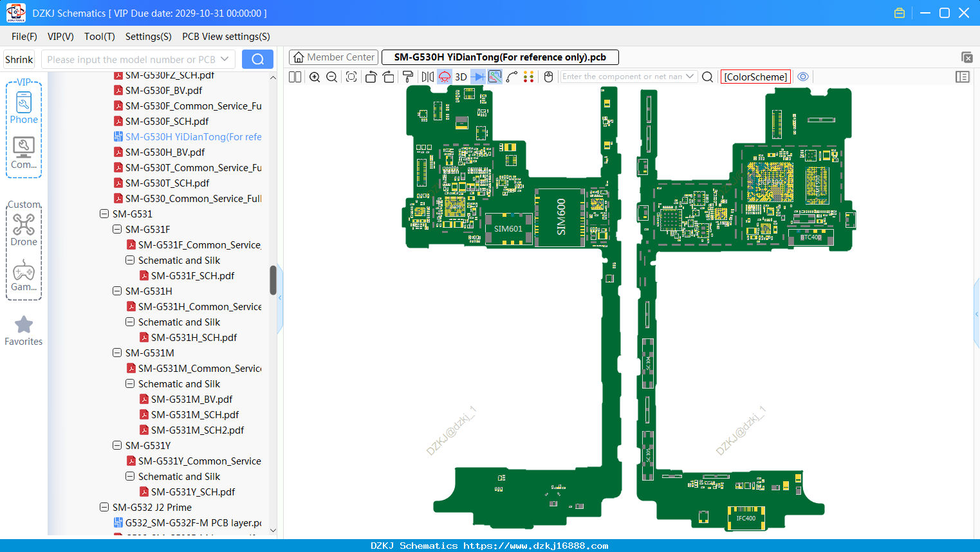Viewport: 980px width, 552px height.
Task: Click the Shrink button
Action: (x=19, y=59)
